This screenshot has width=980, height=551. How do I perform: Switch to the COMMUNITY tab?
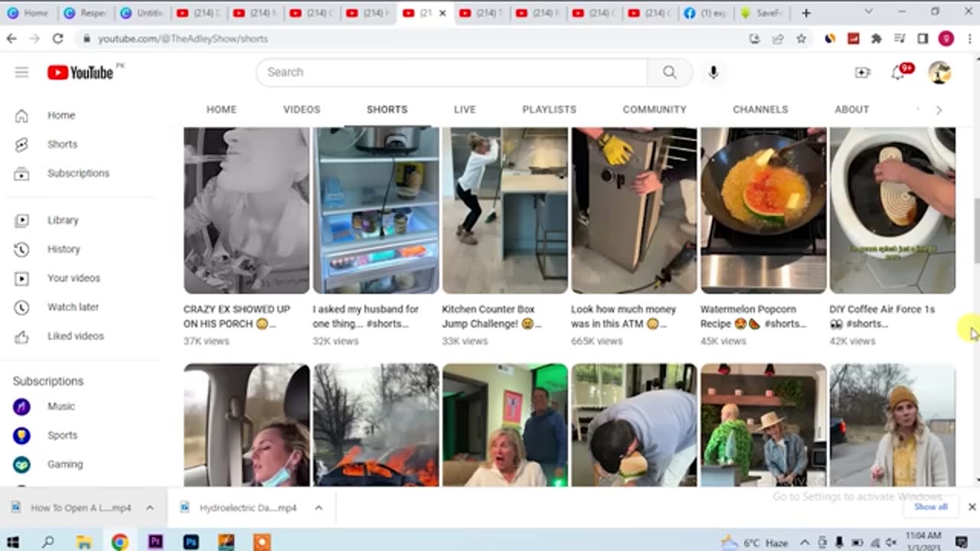pyautogui.click(x=655, y=109)
